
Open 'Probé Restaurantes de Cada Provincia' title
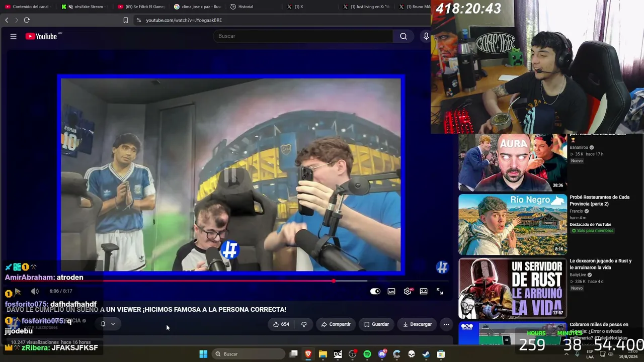pos(599,201)
